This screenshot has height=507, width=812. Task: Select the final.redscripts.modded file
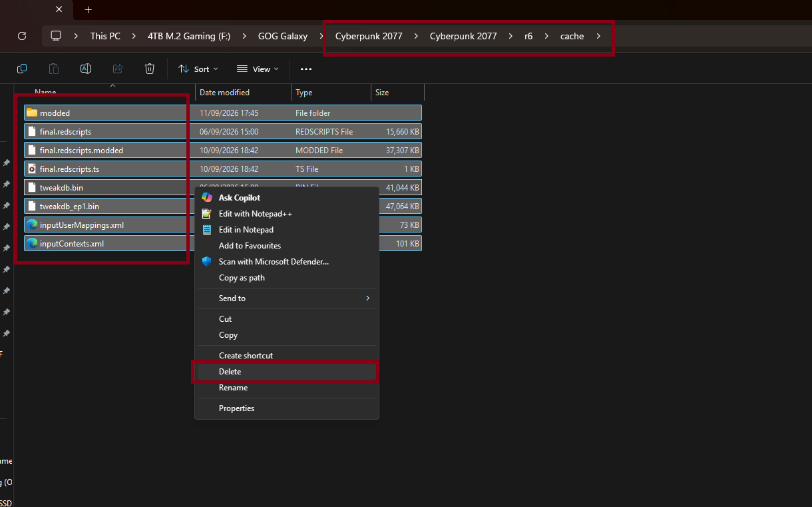point(223,150)
